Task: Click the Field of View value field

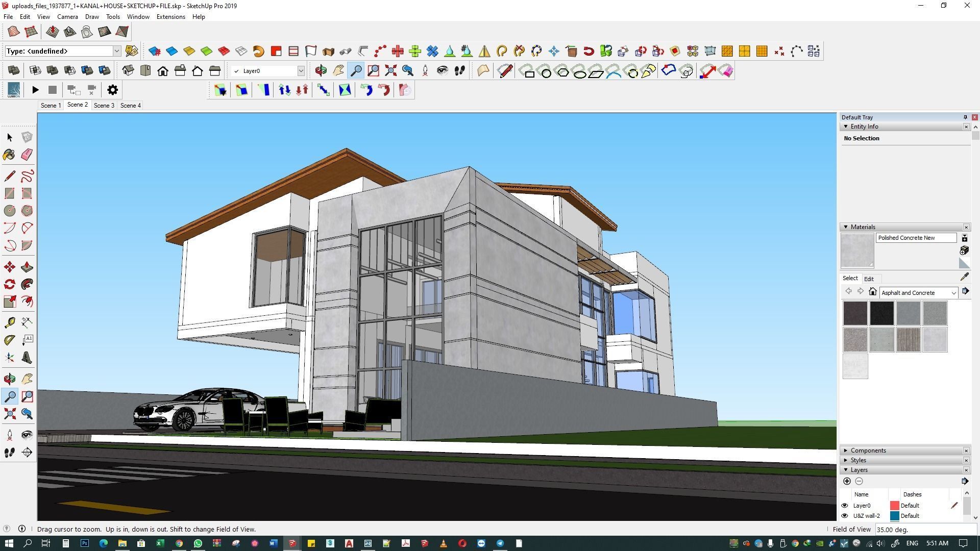Action: pos(925,530)
